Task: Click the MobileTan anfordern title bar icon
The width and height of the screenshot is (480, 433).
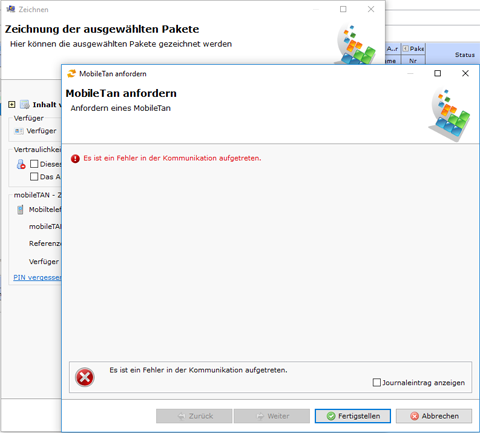Action: pos(72,74)
